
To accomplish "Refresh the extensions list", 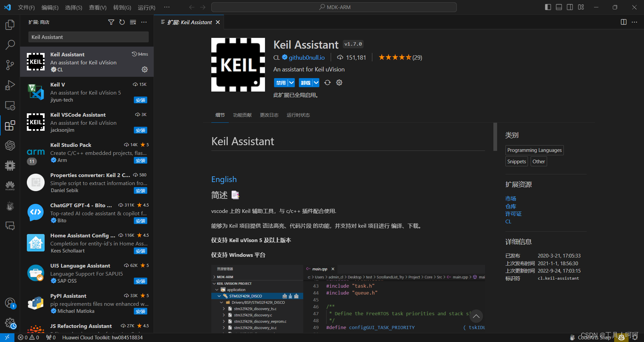I will [122, 22].
